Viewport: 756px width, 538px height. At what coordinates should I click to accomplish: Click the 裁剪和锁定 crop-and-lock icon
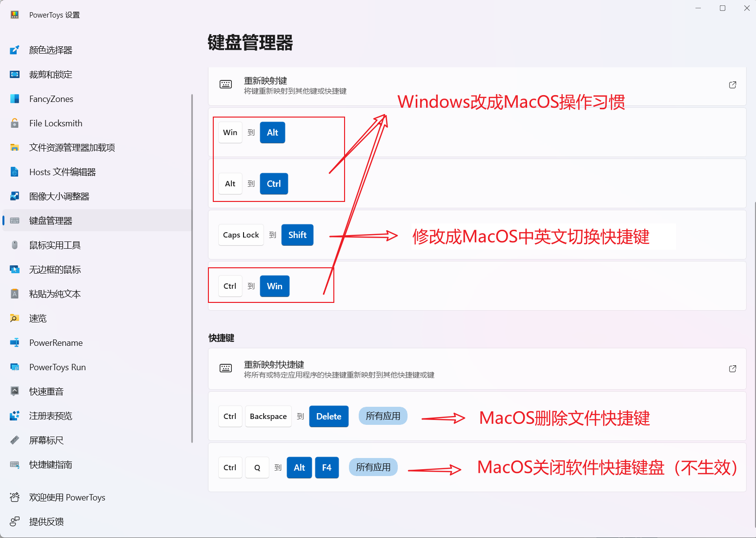click(x=15, y=74)
